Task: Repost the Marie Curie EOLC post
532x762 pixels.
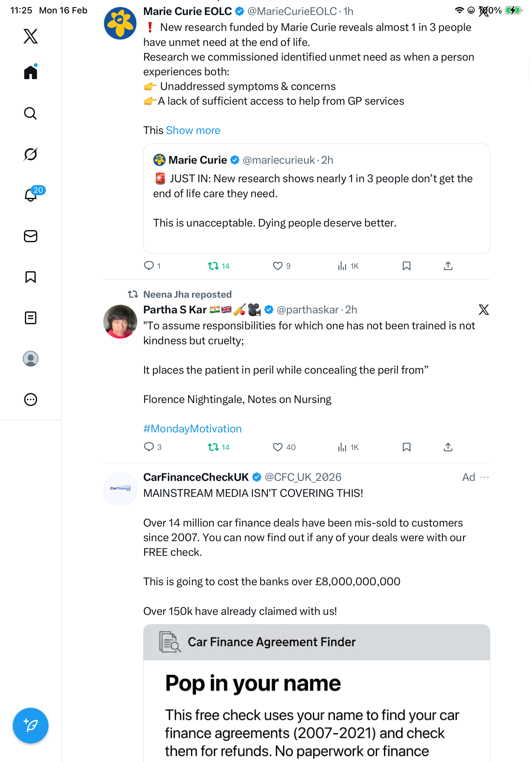Action: (213, 266)
